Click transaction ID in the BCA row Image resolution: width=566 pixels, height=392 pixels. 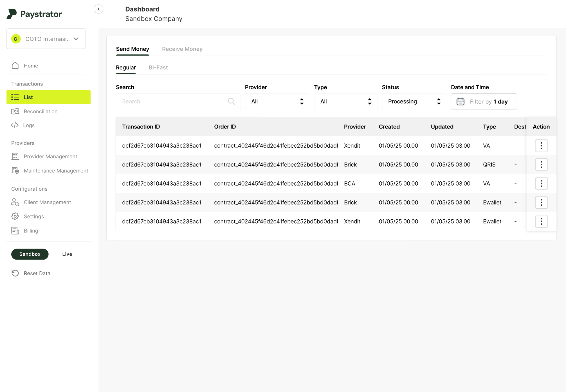(x=162, y=183)
